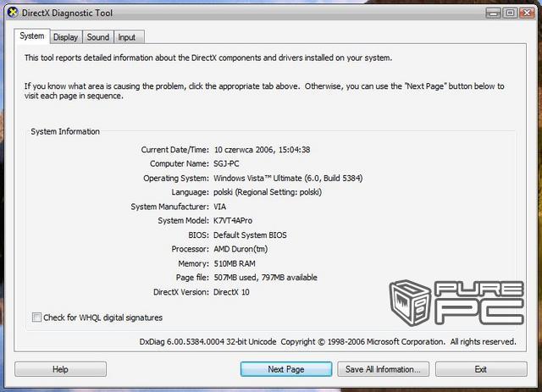The width and height of the screenshot is (542, 392).
Task: Go to Next Page
Action: [286, 369]
